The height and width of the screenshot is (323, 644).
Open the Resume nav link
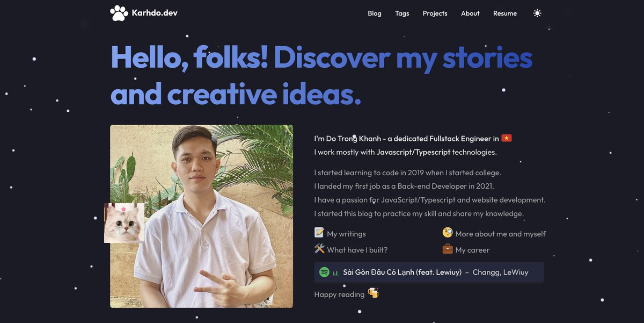tap(505, 13)
